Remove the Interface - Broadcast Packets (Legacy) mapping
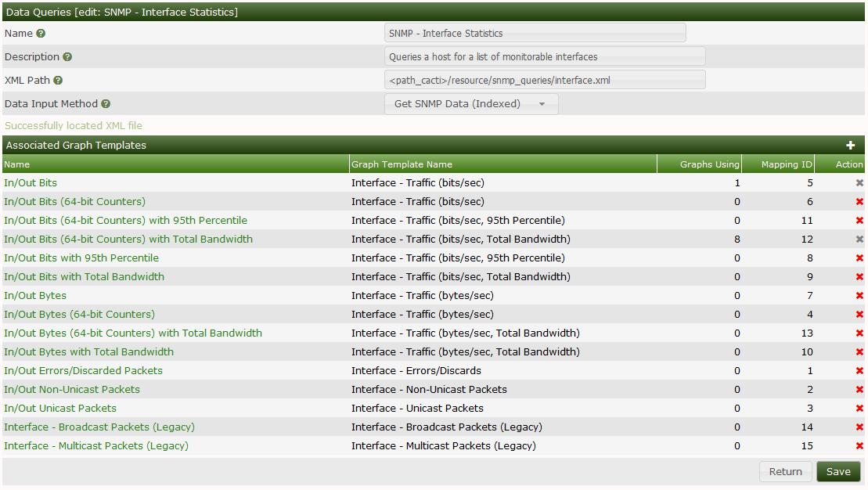868x490 pixels. pyautogui.click(x=859, y=427)
